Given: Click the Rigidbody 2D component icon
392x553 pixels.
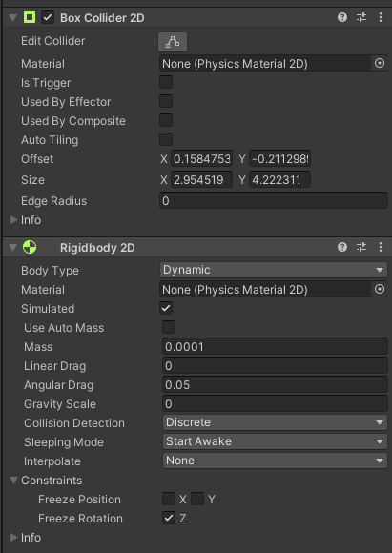Looking at the screenshot, I should (x=30, y=247).
